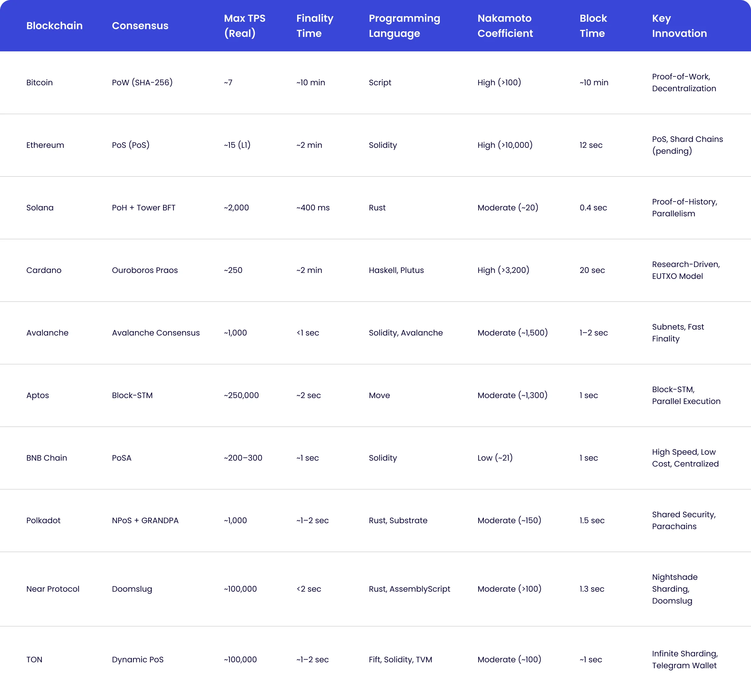Click the Nakamoto Coefficient header
Image resolution: width=751 pixels, height=700 pixels.
point(505,26)
